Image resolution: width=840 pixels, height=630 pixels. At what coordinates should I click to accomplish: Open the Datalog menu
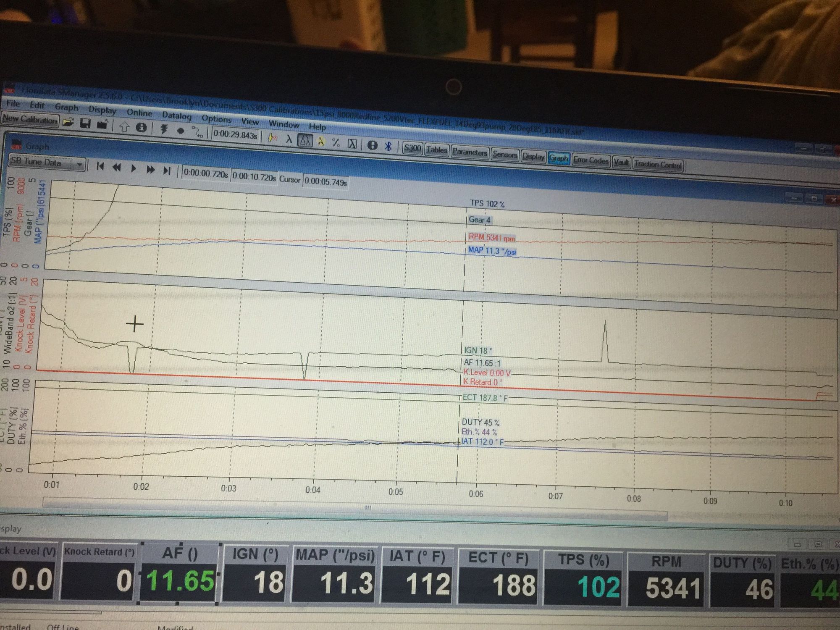click(x=176, y=115)
